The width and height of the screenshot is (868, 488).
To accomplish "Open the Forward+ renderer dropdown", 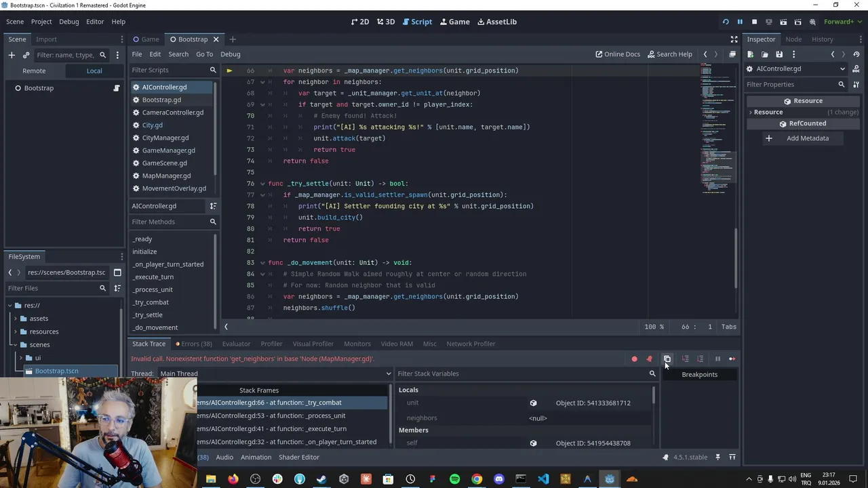I will click(x=843, y=22).
